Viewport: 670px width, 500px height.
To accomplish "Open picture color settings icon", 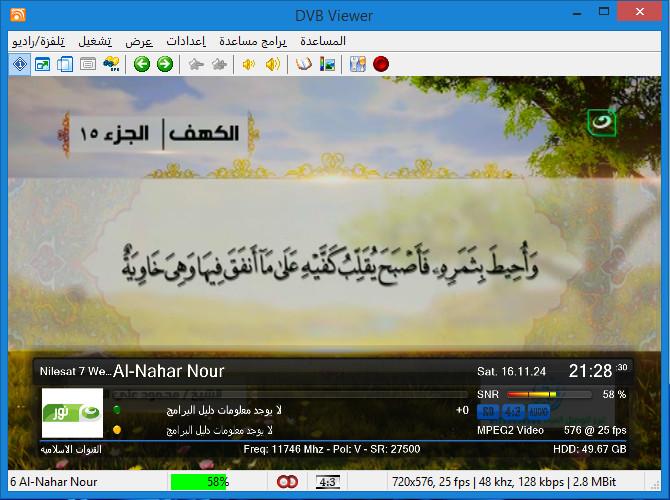I will click(327, 65).
